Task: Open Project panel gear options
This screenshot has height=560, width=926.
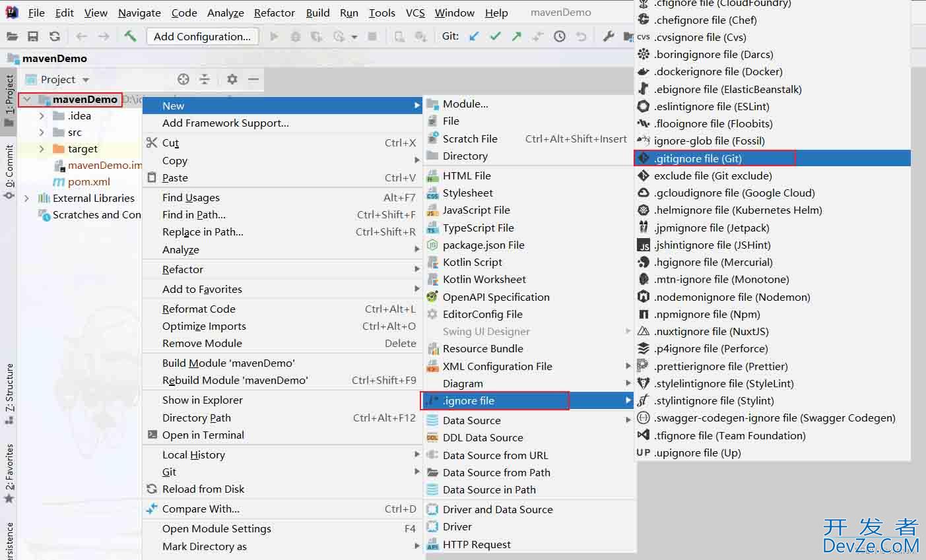Action: click(x=232, y=79)
